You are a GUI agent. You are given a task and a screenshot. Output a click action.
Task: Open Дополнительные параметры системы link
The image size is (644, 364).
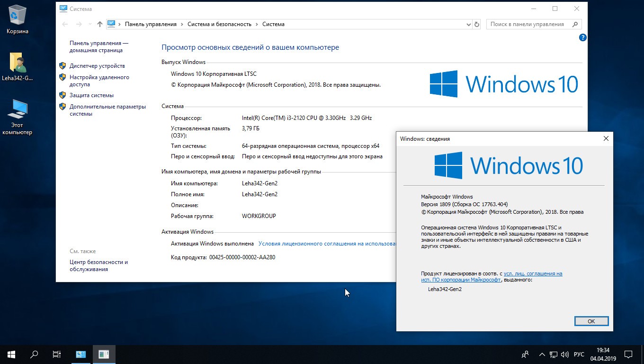pyautogui.click(x=107, y=110)
